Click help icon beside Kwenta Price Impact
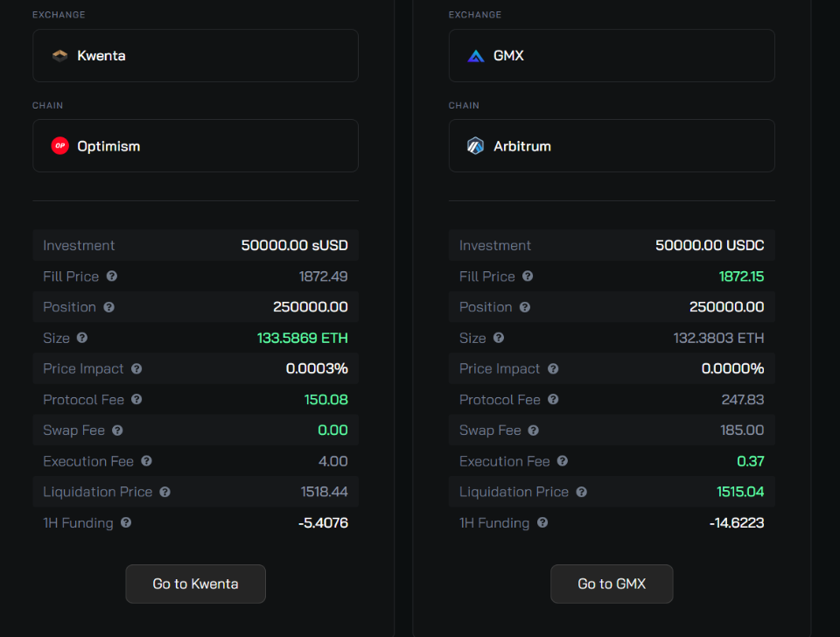The width and height of the screenshot is (840, 637). click(x=136, y=368)
